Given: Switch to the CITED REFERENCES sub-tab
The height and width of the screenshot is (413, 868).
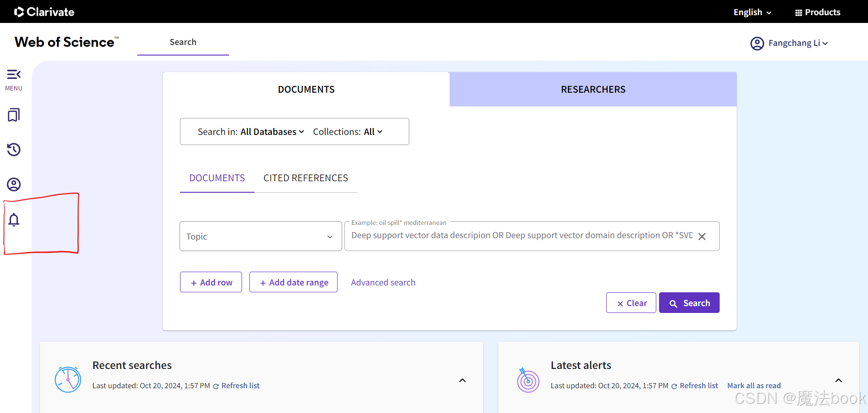Looking at the screenshot, I should [x=305, y=178].
